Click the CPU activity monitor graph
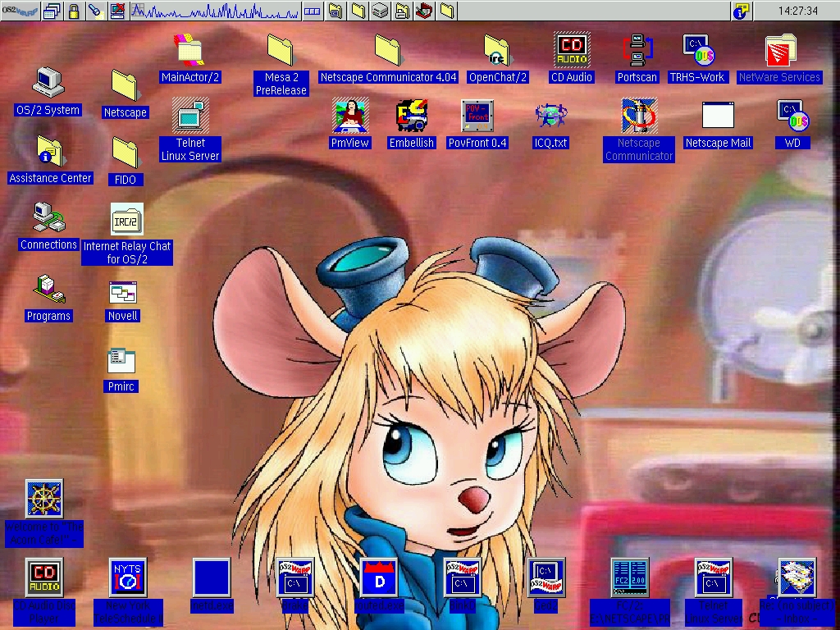The image size is (840, 630). [x=215, y=11]
